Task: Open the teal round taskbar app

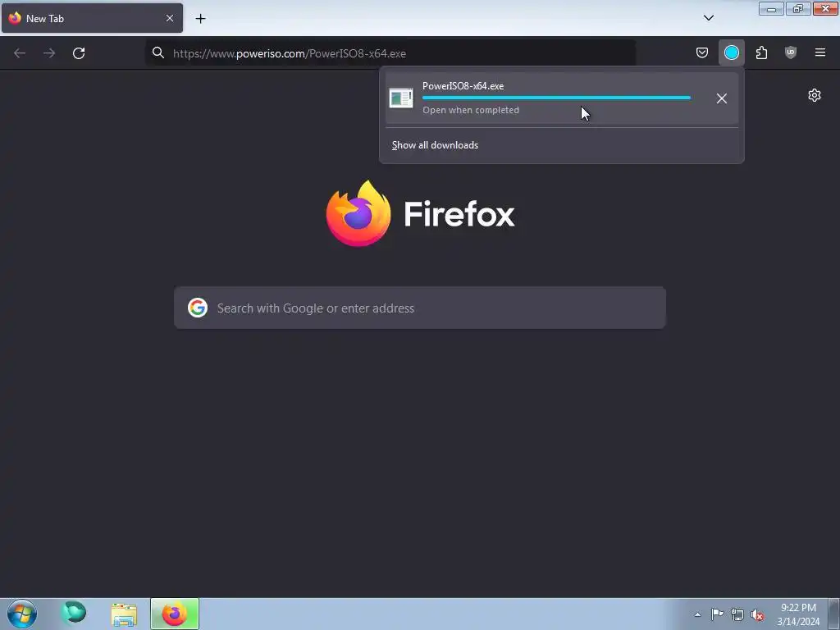Action: pos(73,613)
